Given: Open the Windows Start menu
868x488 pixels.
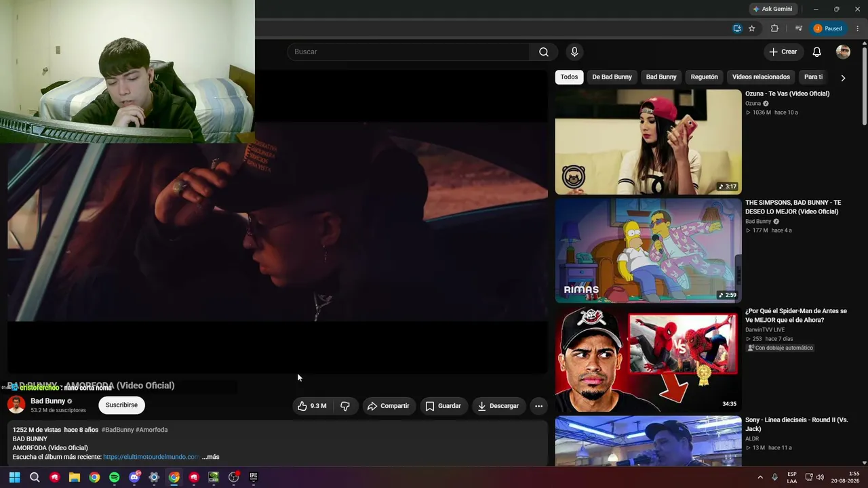Looking at the screenshot, I should pos(14,477).
